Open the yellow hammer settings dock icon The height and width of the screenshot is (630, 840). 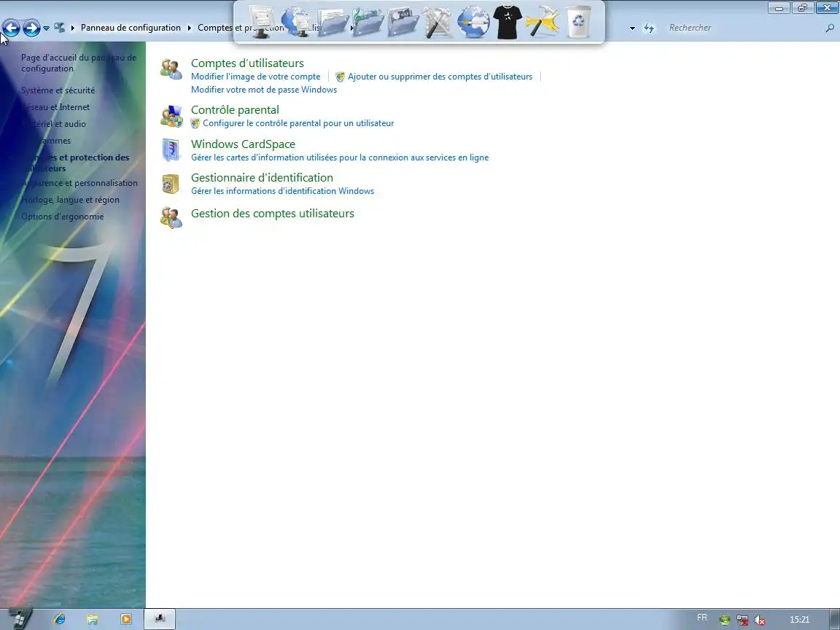tap(542, 22)
